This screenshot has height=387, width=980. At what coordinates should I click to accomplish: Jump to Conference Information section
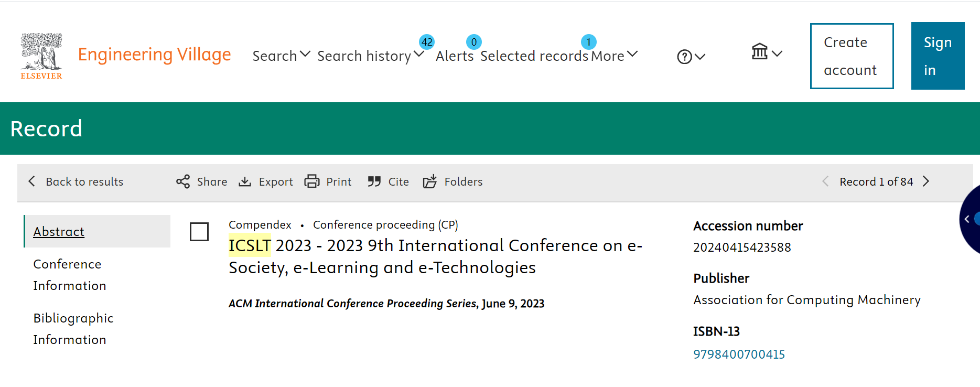(x=70, y=275)
